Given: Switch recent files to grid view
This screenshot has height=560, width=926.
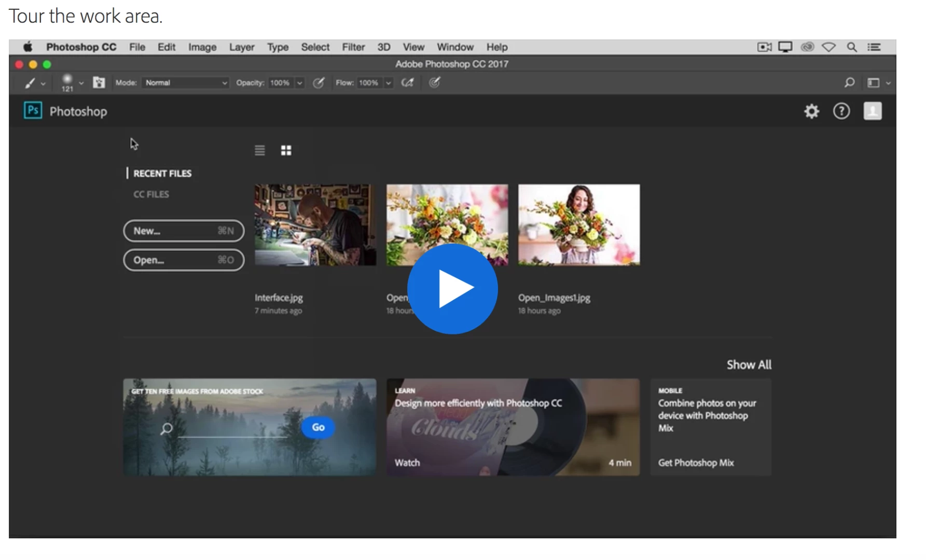Looking at the screenshot, I should point(286,150).
